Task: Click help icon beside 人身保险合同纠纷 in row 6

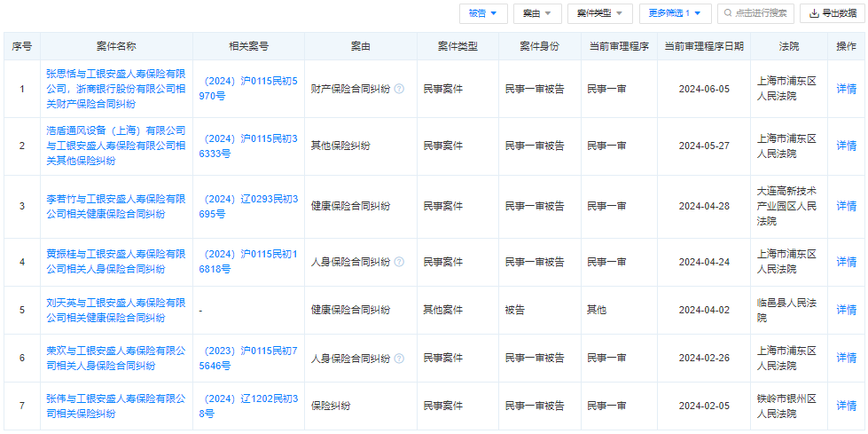Action: [x=399, y=359]
